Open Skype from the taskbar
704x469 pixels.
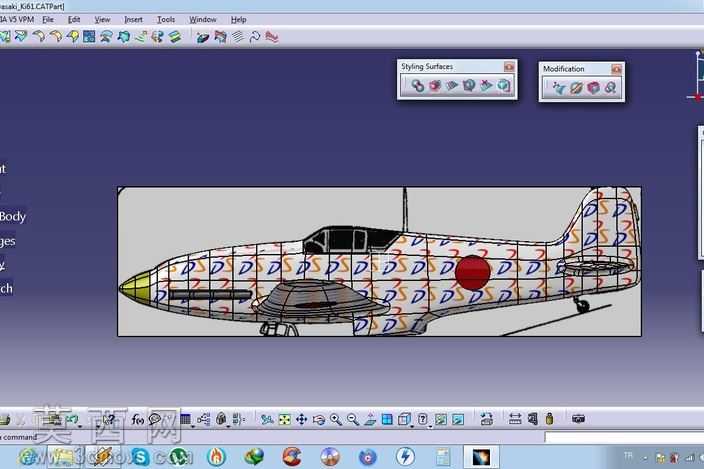point(140,457)
